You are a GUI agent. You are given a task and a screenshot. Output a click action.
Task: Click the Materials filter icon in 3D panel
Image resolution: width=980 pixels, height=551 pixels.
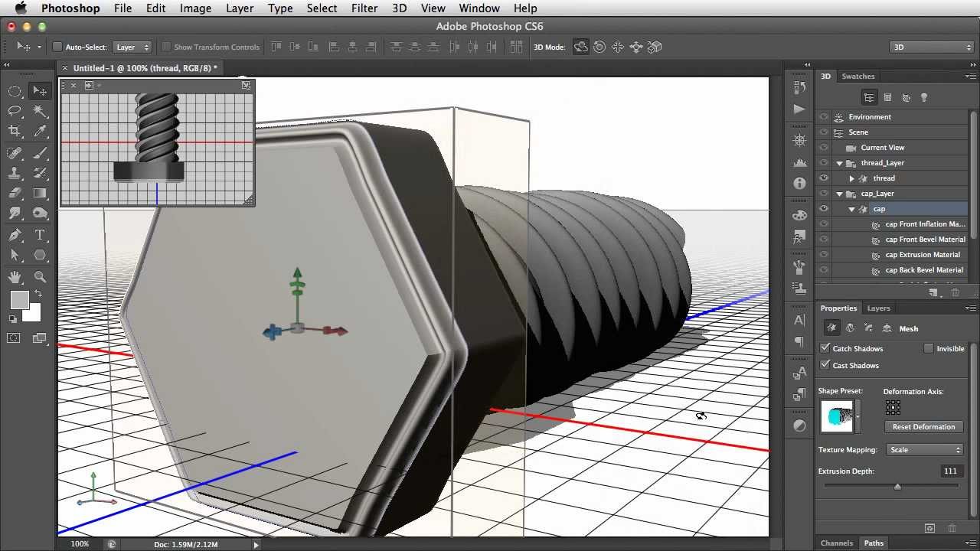point(906,97)
